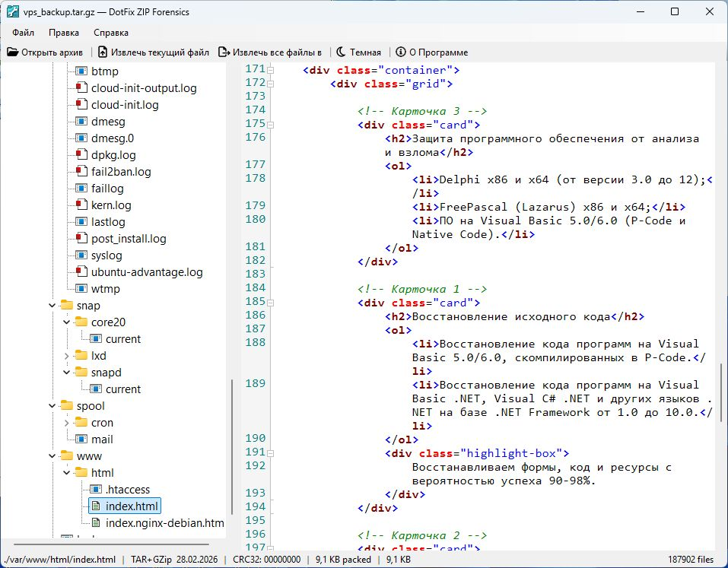Click the extract all files icon
728x568 pixels.
click(x=224, y=52)
